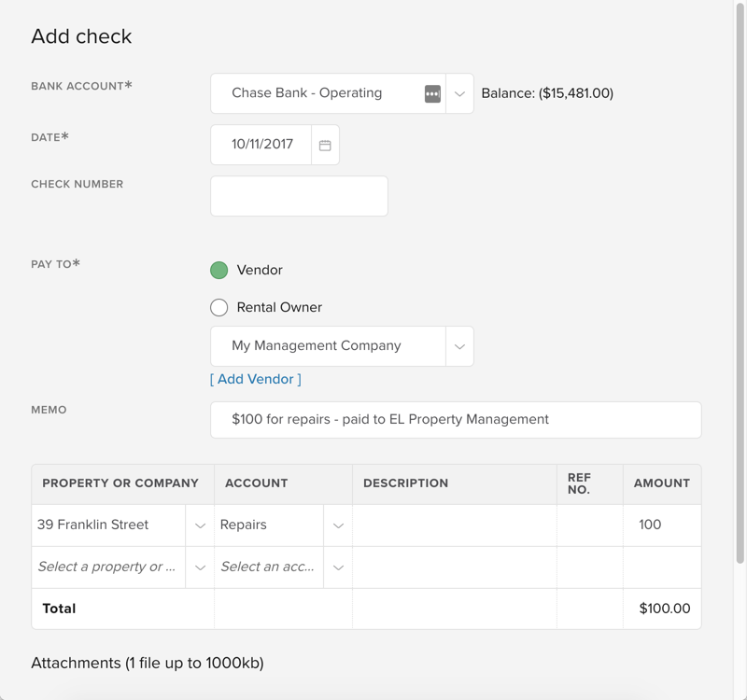Click the Total row showing $100.00
Viewport: 747px width, 700px height.
click(662, 609)
